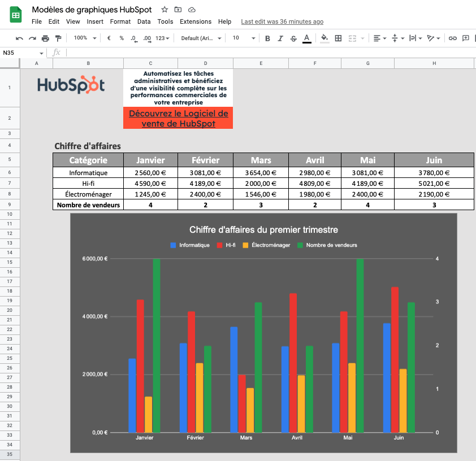476x461 pixels.
Task: Open the font size dropdown
Action: tap(244, 38)
